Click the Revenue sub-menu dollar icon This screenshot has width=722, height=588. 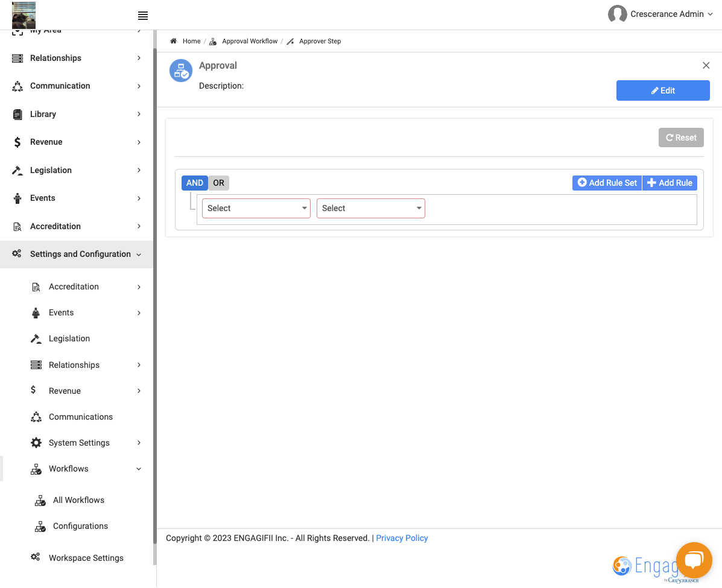coord(33,390)
